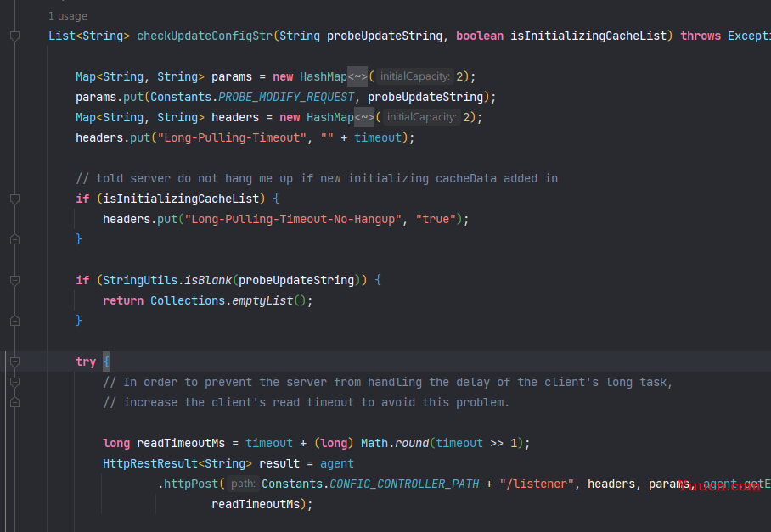This screenshot has height=532, width=771.
Task: Collapse the checkUpdateConfigStr method fold marker
Action: click(14, 36)
